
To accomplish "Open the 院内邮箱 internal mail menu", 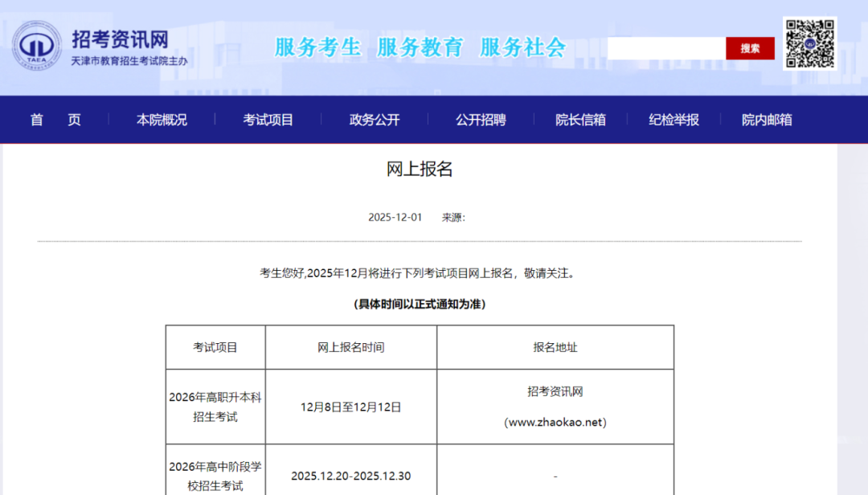I will click(x=764, y=119).
